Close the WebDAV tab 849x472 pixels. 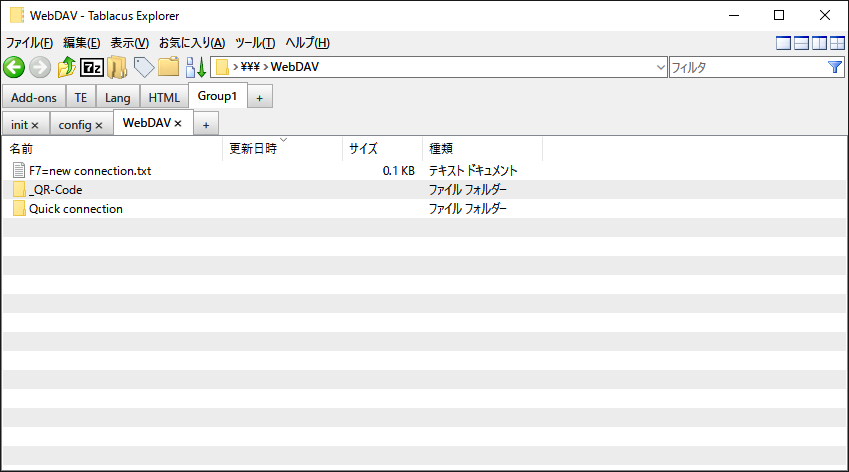178,124
